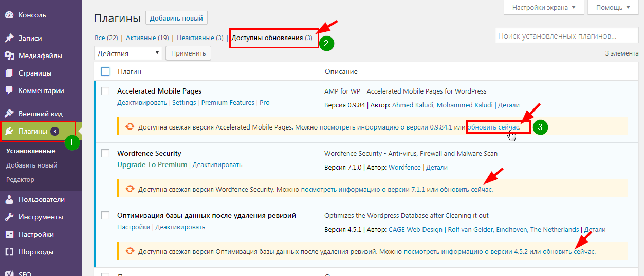644x276 pixels.
Task: Open Settings link of Accelerated Mobile Pages
Action: click(x=184, y=103)
